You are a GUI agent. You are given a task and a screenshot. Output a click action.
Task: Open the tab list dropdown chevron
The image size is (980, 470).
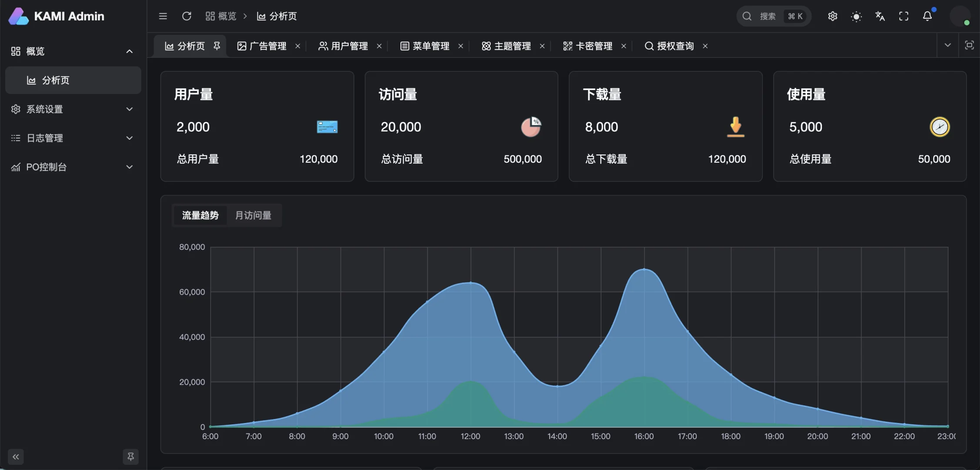pyautogui.click(x=947, y=45)
